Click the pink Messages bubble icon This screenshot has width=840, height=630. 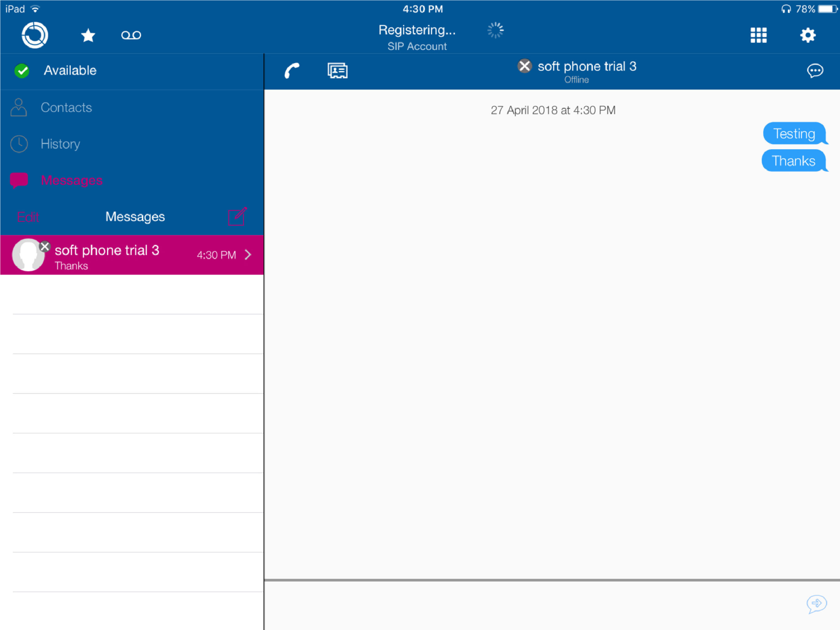(19, 181)
